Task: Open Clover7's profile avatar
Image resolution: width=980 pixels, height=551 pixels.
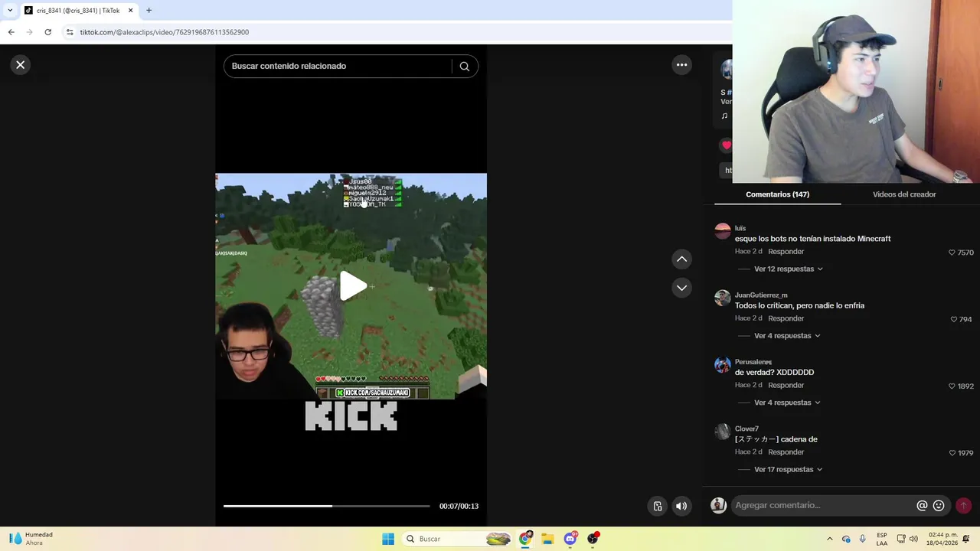Action: [x=723, y=432]
